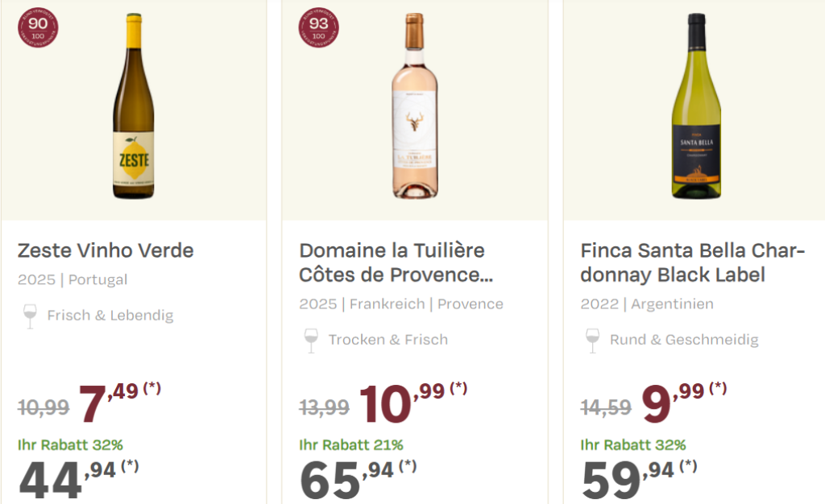825x504 pixels.
Task: Click the 90-point rating badge
Action: click(38, 28)
